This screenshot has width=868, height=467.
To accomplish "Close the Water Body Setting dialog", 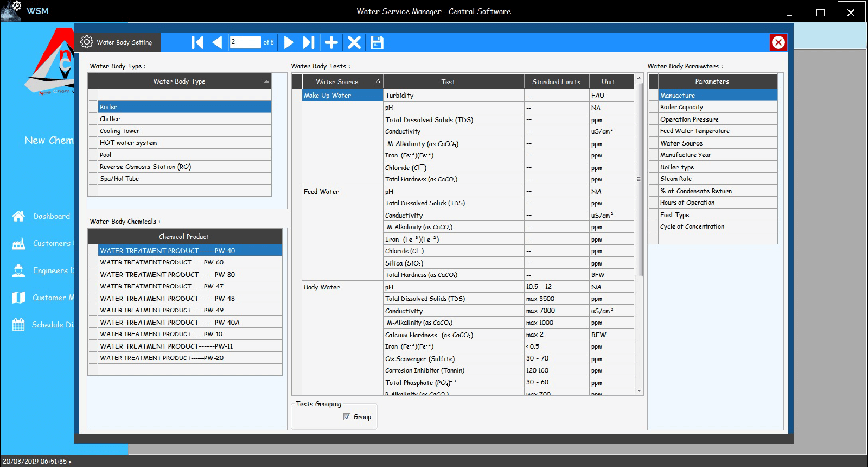I will pyautogui.click(x=778, y=42).
